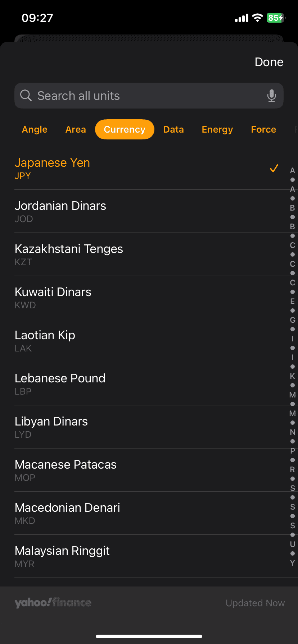Open the Data units tab
This screenshot has width=298, height=644.
point(173,129)
